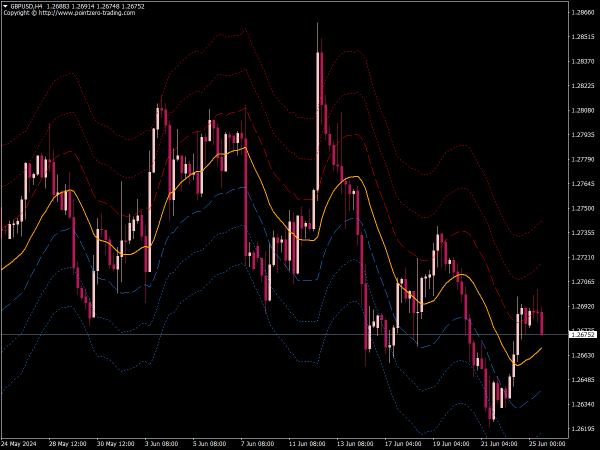Click the small triangle beside GBPUSD,H4
The height and width of the screenshot is (450, 600).
point(5,6)
